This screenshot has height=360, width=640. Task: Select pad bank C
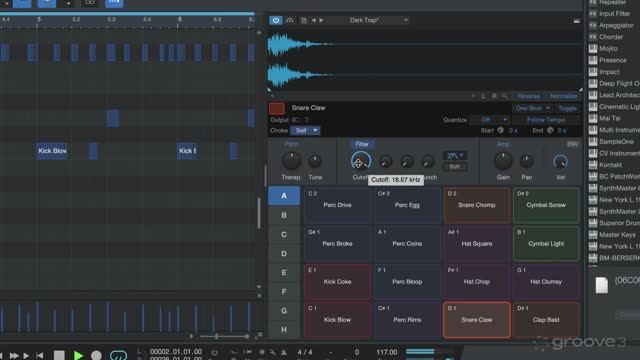[x=284, y=235]
